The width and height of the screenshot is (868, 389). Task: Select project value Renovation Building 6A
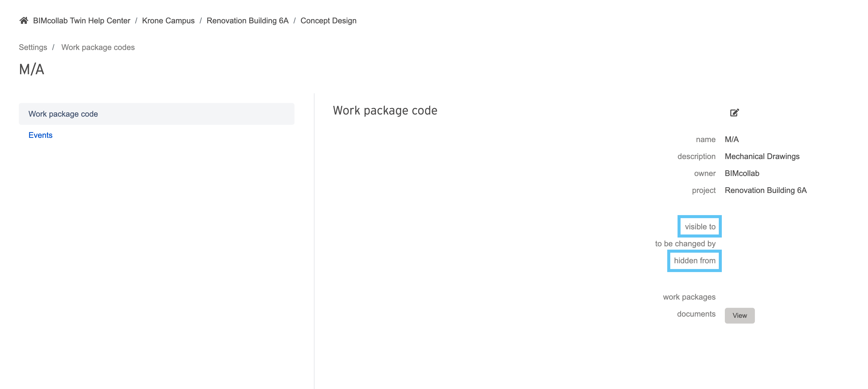coord(765,191)
